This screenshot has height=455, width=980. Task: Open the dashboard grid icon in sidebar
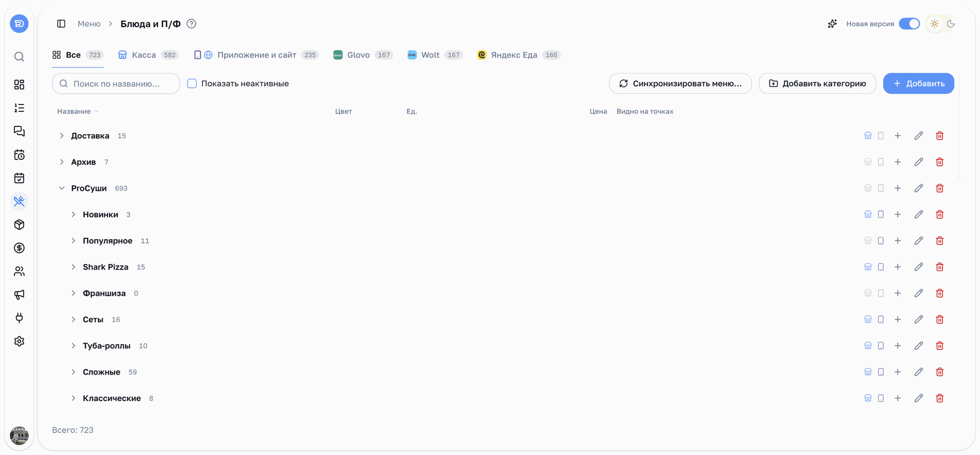click(19, 85)
